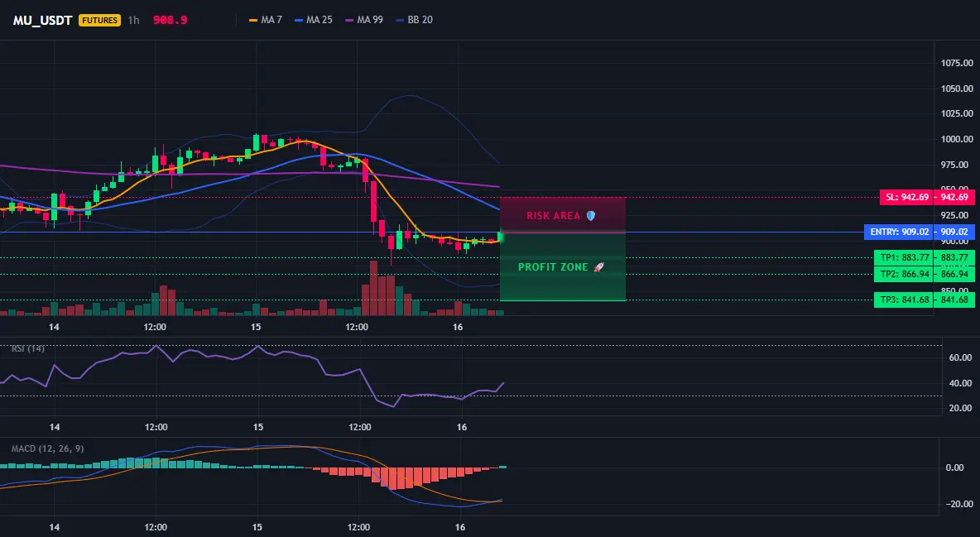This screenshot has height=537, width=980.
Task: Click the PROFIT ZONE label
Action: click(x=553, y=267)
